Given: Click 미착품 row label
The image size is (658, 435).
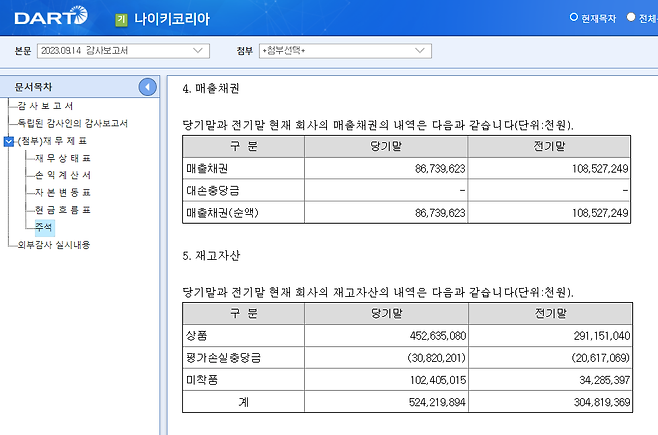Looking at the screenshot, I should click(202, 380).
